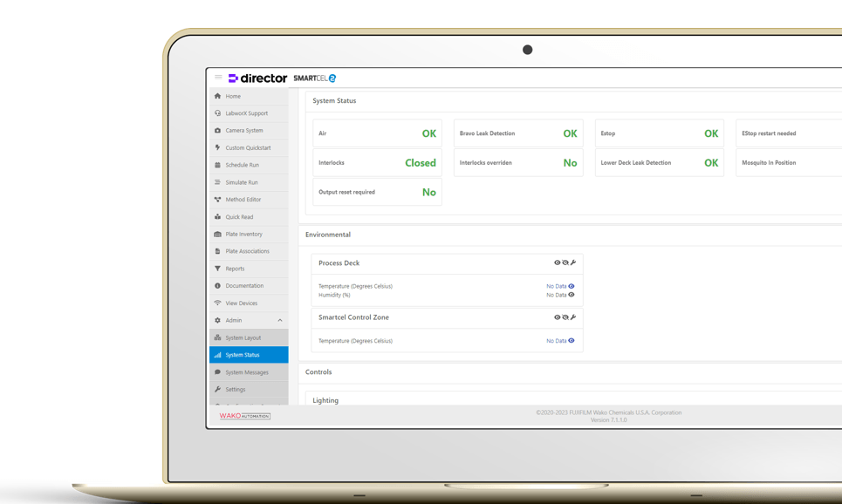Hide Smartcel Control Zone sensors crossed-eye icon

point(565,317)
